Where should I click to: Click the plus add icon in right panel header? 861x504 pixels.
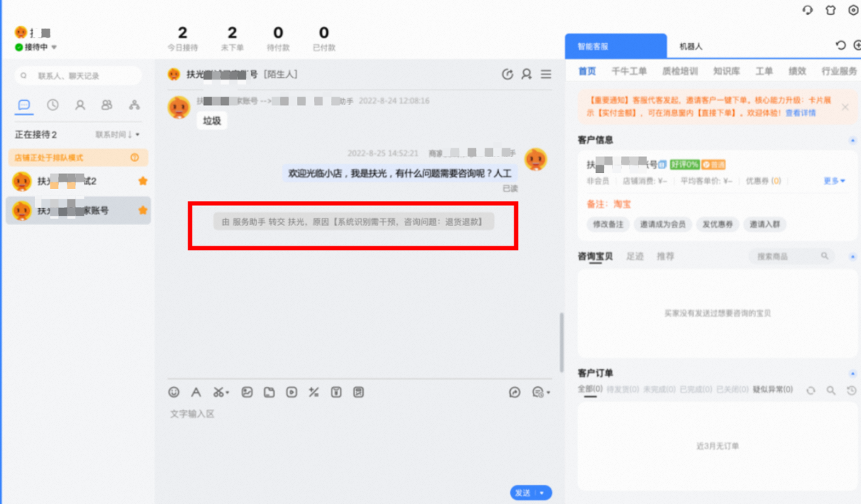(x=857, y=45)
